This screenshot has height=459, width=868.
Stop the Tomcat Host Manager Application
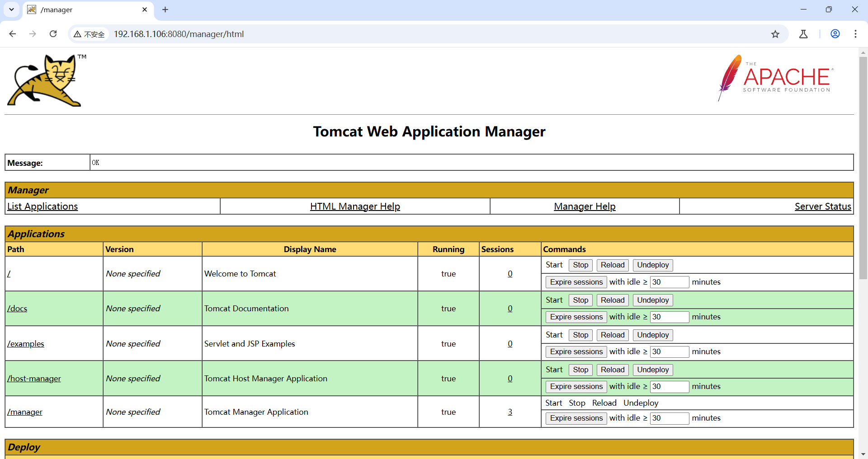580,370
